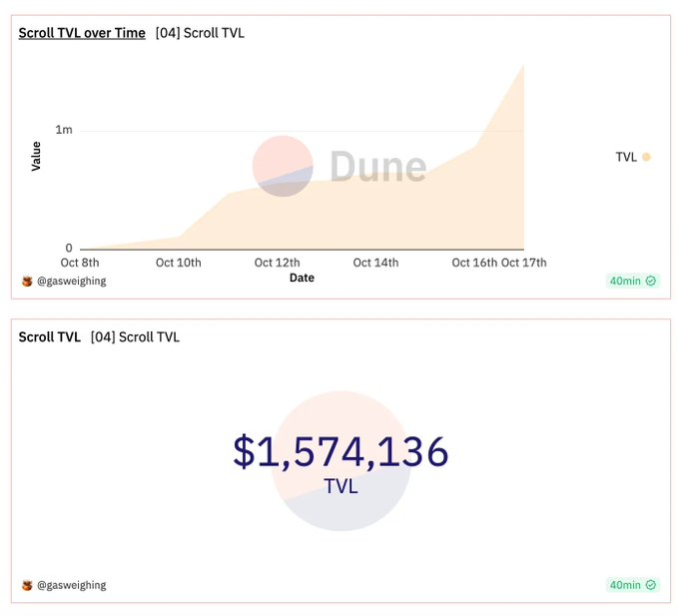The width and height of the screenshot is (678, 616).
Task: Click the [04] Scroll TVL label in top chart
Action: (x=200, y=33)
